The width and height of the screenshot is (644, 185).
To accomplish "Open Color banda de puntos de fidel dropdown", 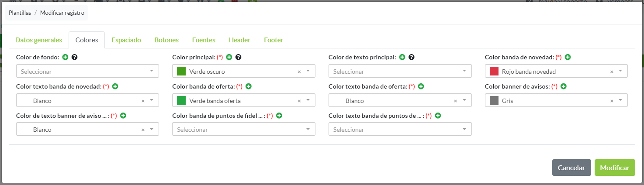I will click(243, 130).
